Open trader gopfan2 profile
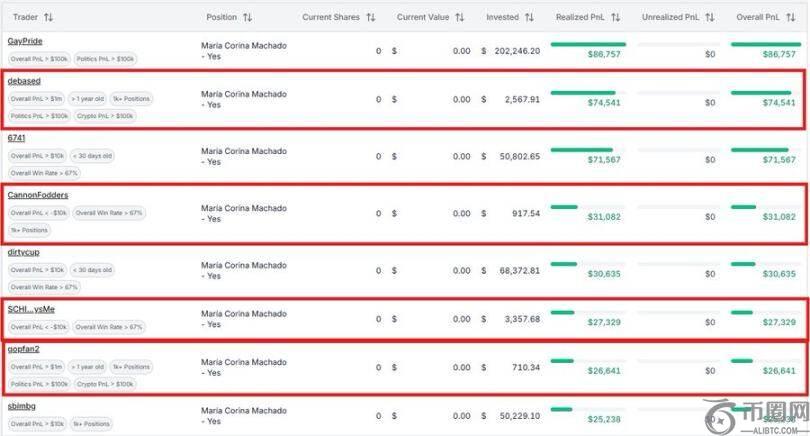 pyautogui.click(x=24, y=349)
